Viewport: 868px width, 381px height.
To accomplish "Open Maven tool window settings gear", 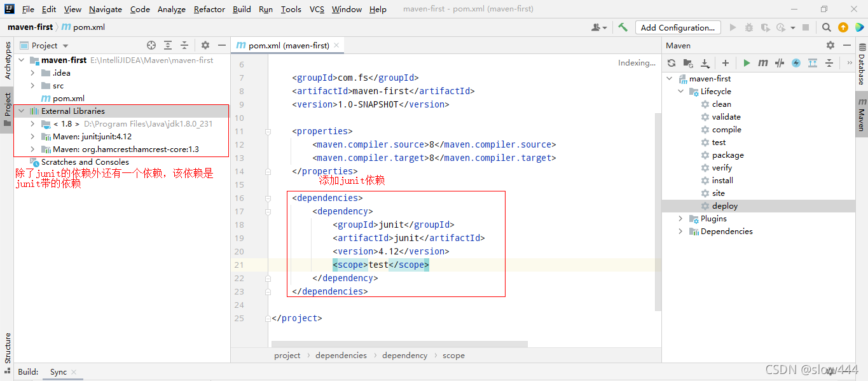I will [830, 45].
